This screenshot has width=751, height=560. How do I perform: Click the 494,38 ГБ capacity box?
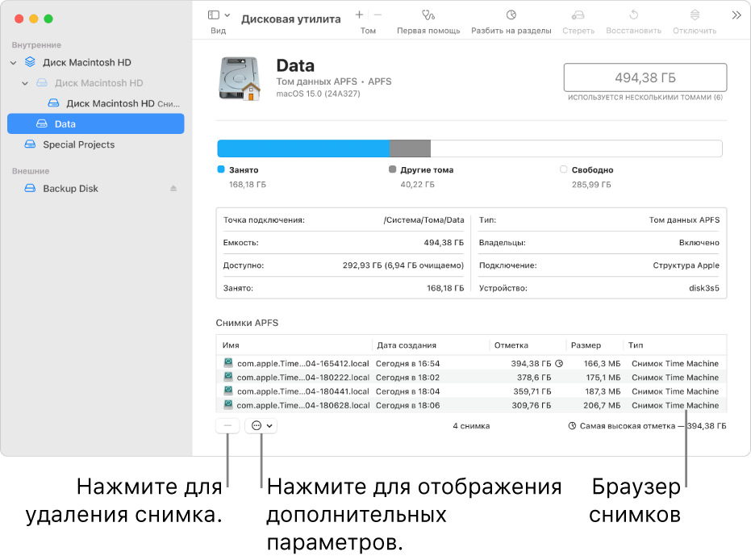coord(645,77)
